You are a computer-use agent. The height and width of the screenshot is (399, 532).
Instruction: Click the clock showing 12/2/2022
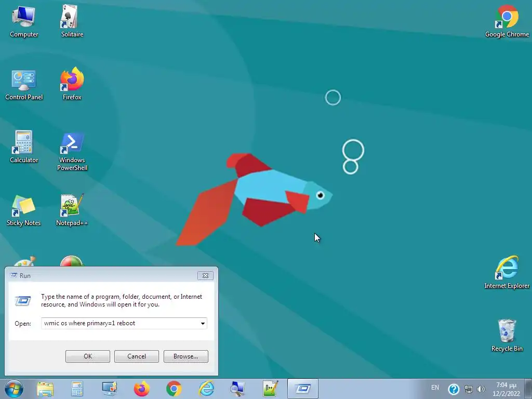[x=506, y=389]
